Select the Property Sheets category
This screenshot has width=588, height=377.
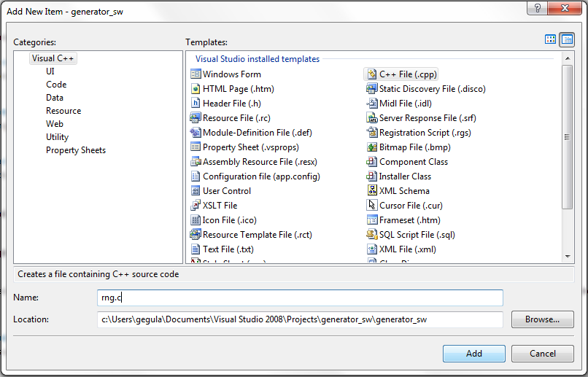(x=76, y=150)
